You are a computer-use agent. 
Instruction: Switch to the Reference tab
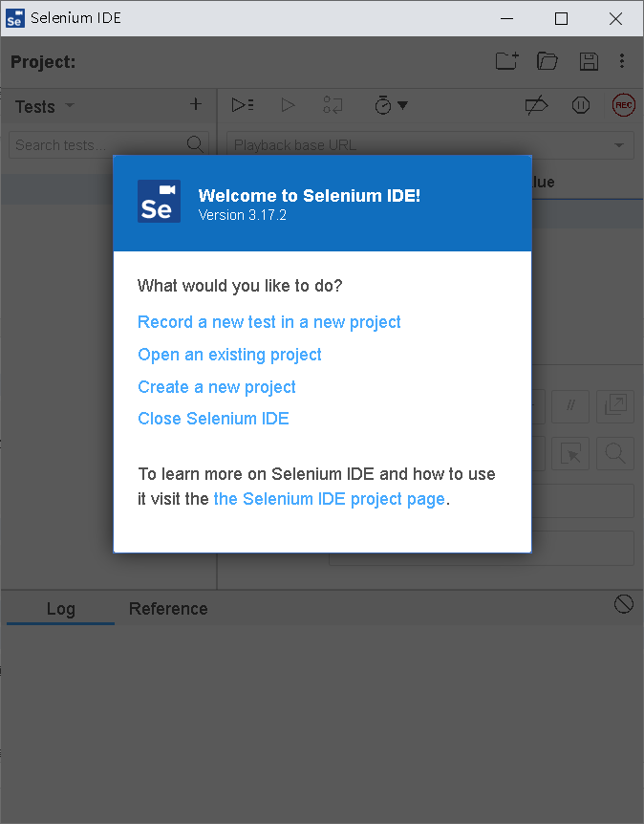tap(168, 609)
